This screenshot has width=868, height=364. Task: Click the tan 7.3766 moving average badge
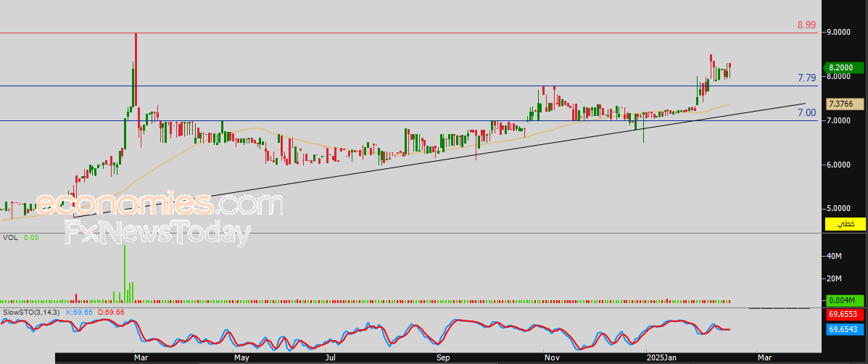click(846, 104)
